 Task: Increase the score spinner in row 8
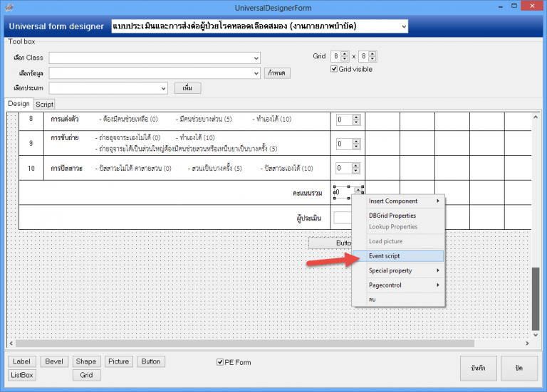pos(356,117)
